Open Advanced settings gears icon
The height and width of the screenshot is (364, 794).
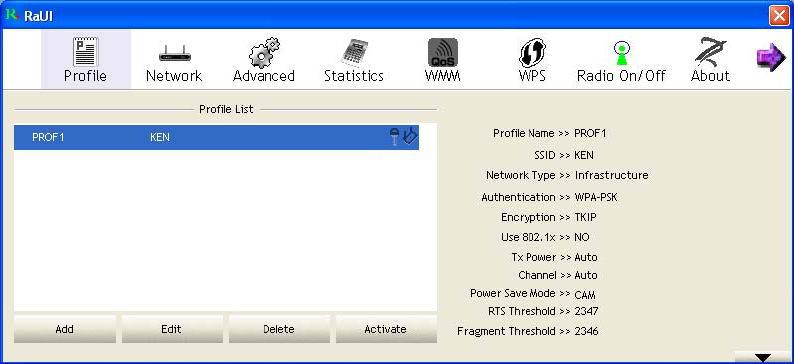click(x=263, y=53)
